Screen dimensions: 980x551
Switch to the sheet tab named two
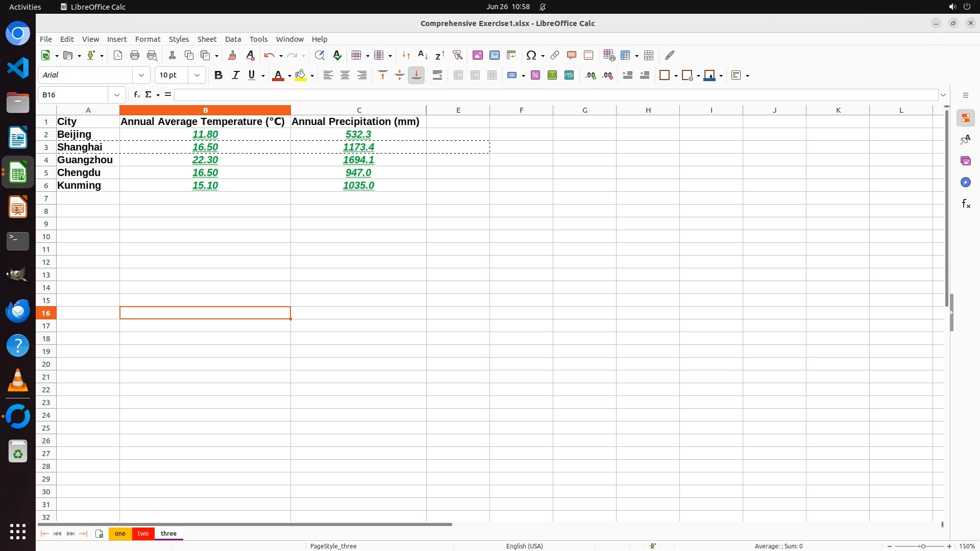click(143, 534)
